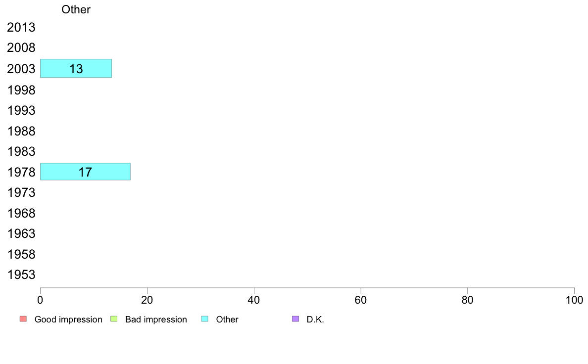Click the Other chart title
The width and height of the screenshot is (588, 364).
[x=76, y=9]
